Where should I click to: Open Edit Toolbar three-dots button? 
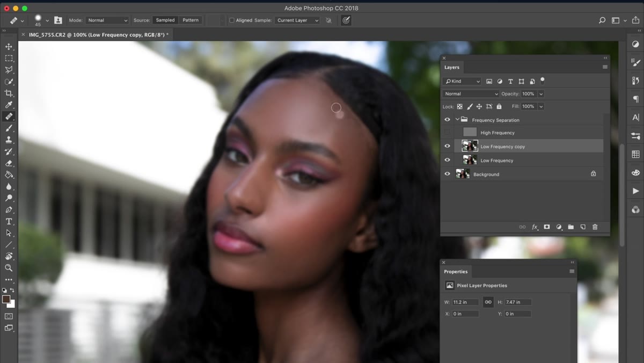click(x=9, y=280)
